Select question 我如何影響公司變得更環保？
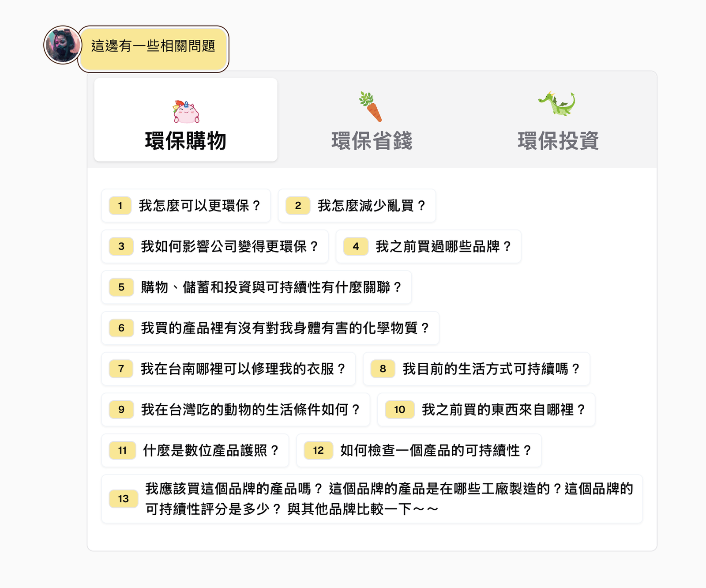This screenshot has height=588, width=706. pyautogui.click(x=215, y=246)
